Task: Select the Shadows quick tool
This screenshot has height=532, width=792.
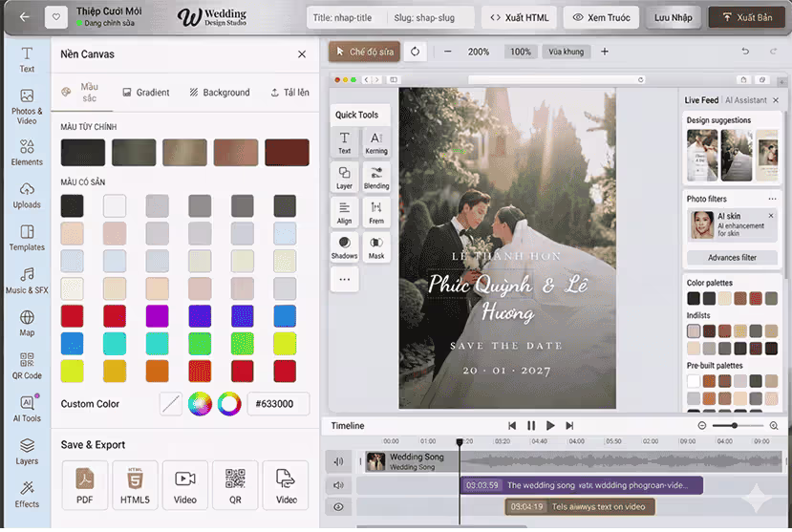Action: click(x=345, y=247)
